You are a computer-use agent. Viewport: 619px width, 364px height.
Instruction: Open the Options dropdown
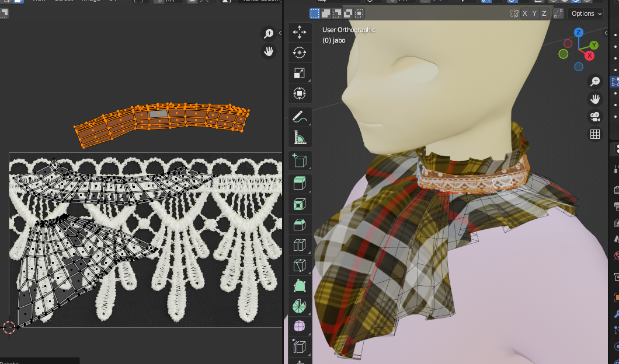point(586,13)
